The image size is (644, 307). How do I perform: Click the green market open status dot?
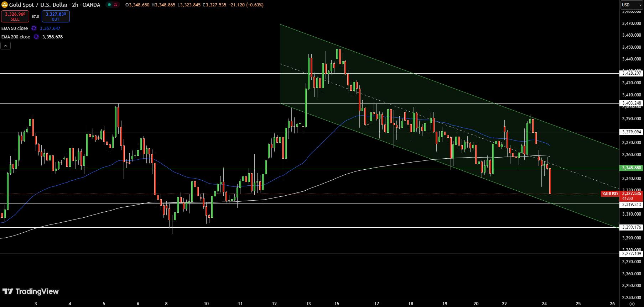point(109,5)
